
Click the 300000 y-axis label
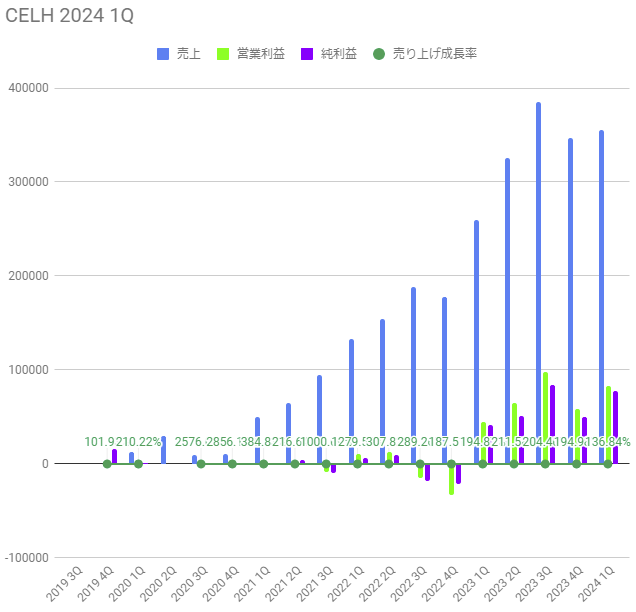tap(28, 182)
